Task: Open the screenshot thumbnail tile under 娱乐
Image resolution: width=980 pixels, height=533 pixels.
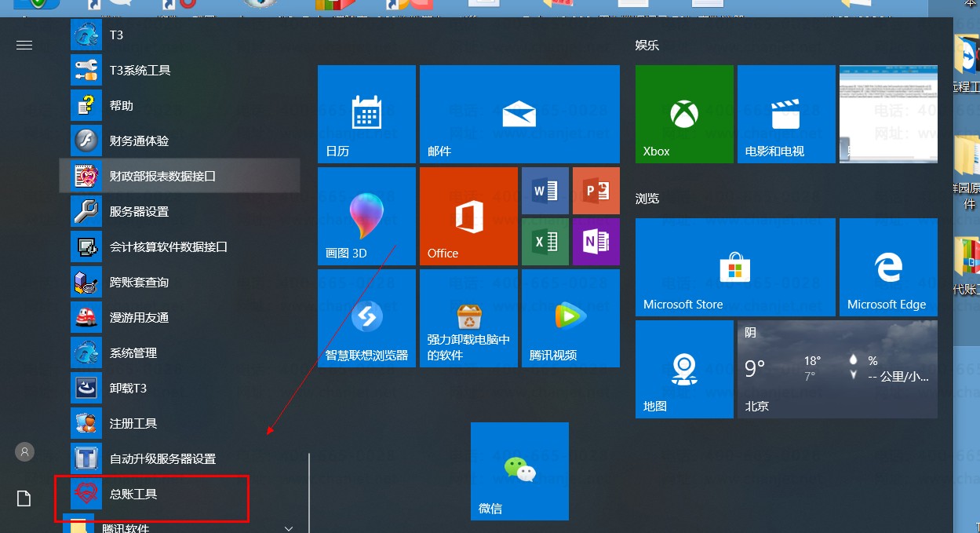Action: 888,114
